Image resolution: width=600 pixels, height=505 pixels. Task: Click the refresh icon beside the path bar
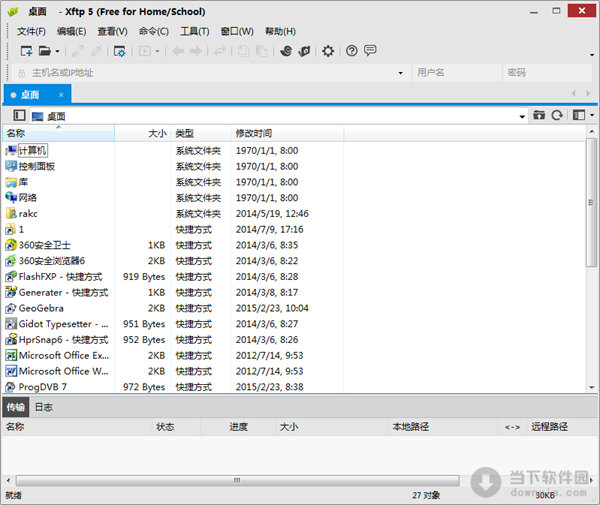click(x=557, y=116)
